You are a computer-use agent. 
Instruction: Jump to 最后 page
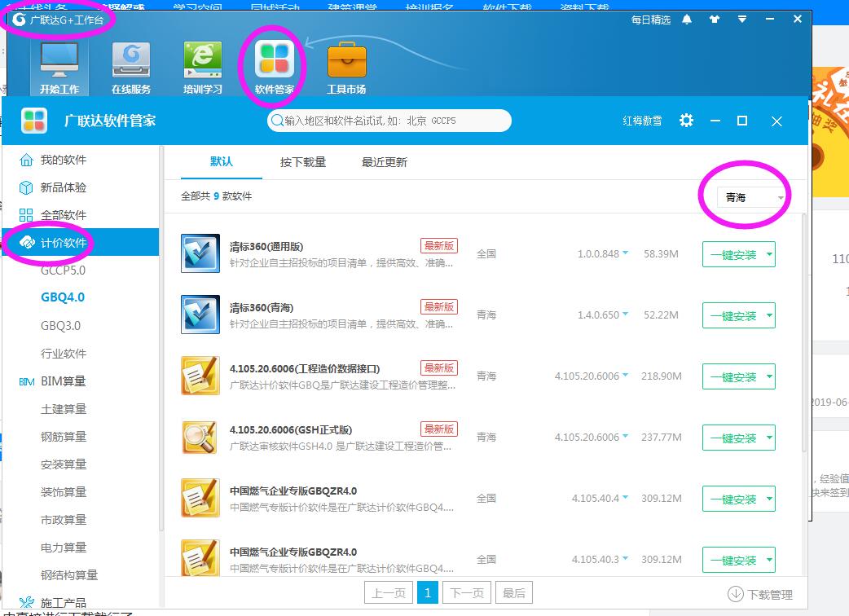[x=514, y=592]
